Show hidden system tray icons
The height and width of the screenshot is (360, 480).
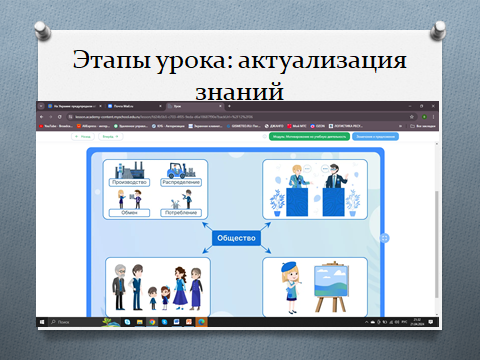click(x=367, y=322)
